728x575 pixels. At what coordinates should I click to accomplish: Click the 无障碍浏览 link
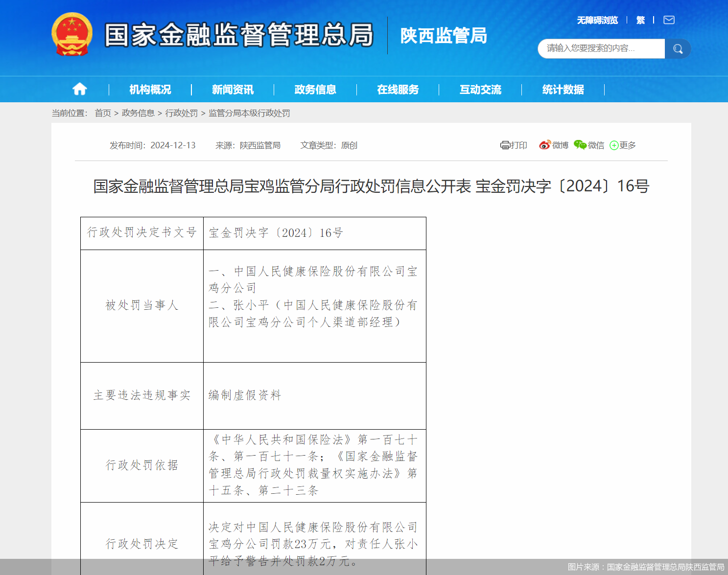coord(597,20)
